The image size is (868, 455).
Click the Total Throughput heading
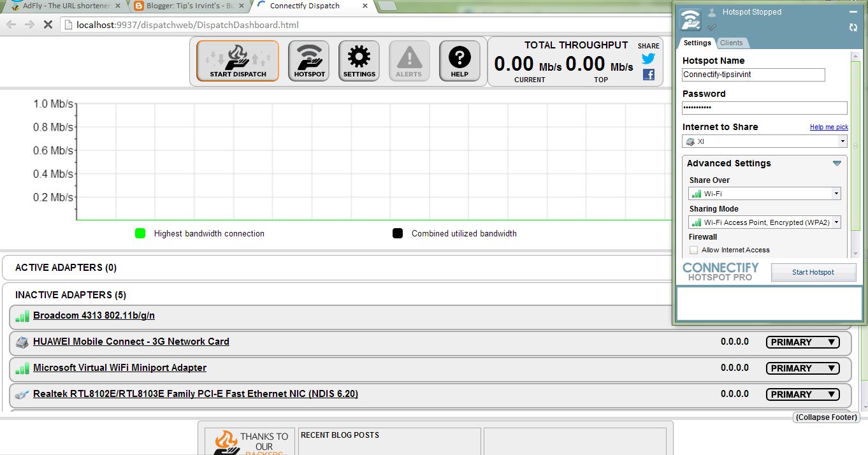tap(576, 45)
